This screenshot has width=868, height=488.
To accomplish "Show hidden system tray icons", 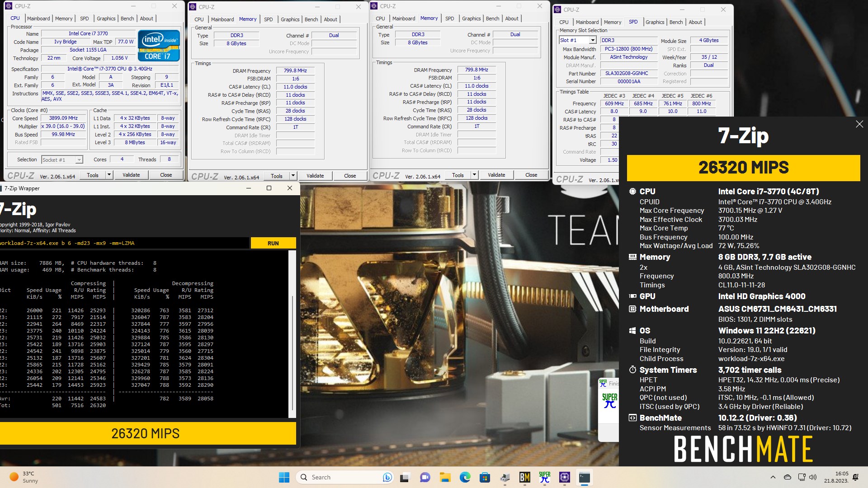I will [x=773, y=477].
